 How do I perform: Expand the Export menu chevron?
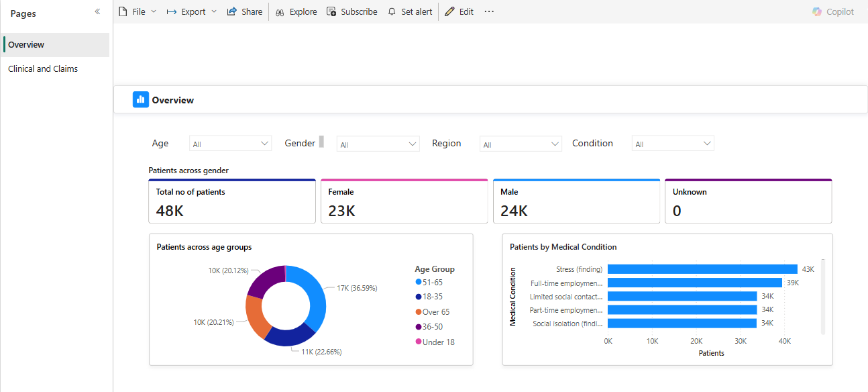click(x=214, y=11)
